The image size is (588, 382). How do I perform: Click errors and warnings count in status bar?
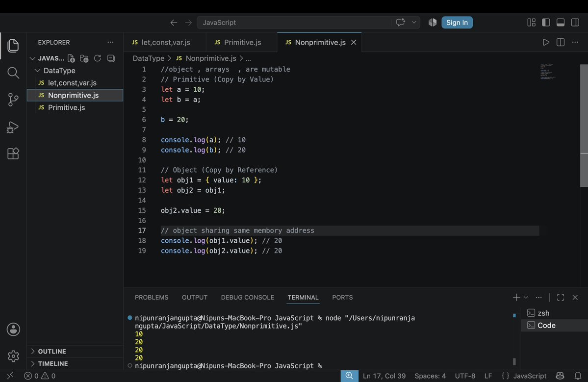click(x=40, y=376)
